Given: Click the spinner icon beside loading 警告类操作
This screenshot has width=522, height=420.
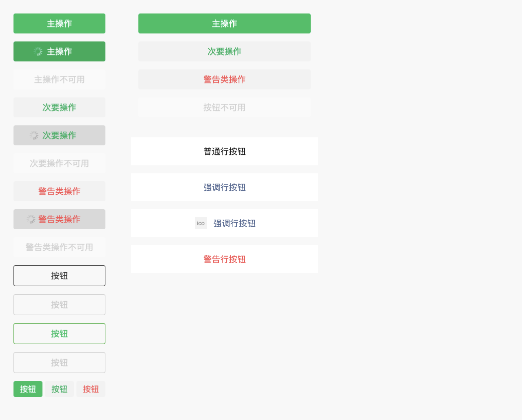Looking at the screenshot, I should [x=31, y=219].
